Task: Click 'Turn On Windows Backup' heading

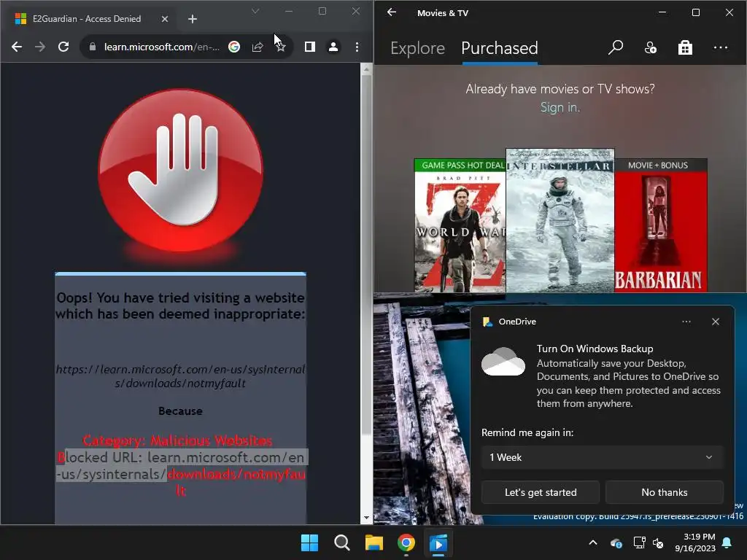Action: coord(595,349)
